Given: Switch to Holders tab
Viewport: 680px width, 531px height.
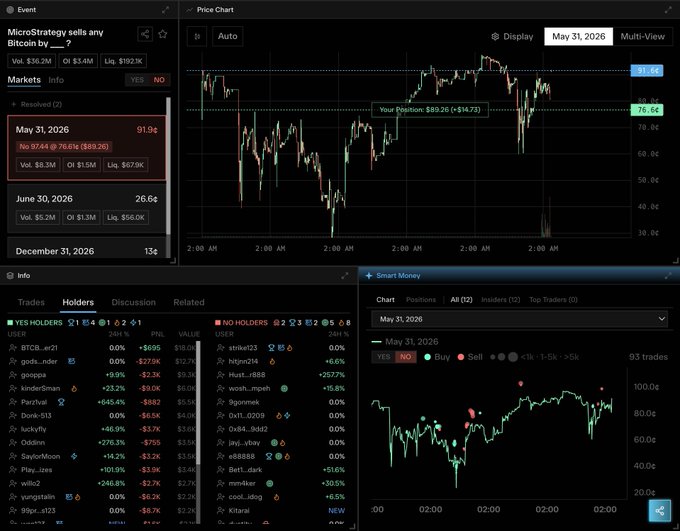Looking at the screenshot, I should pyautogui.click(x=78, y=302).
